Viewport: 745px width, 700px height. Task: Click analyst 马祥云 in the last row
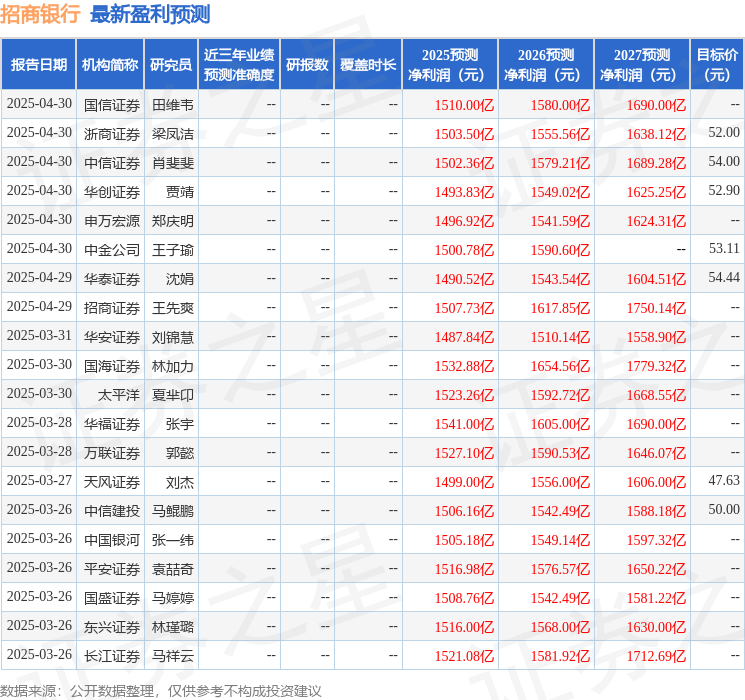173,655
